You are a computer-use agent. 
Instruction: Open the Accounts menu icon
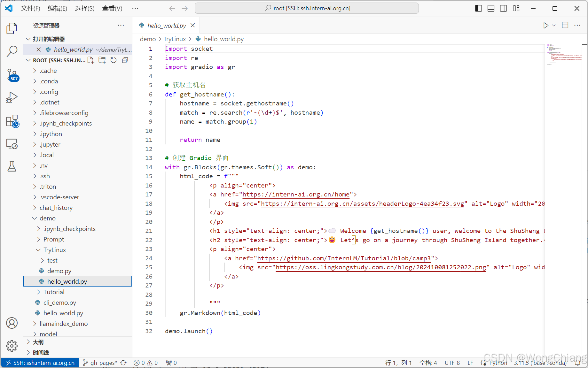[x=12, y=323]
